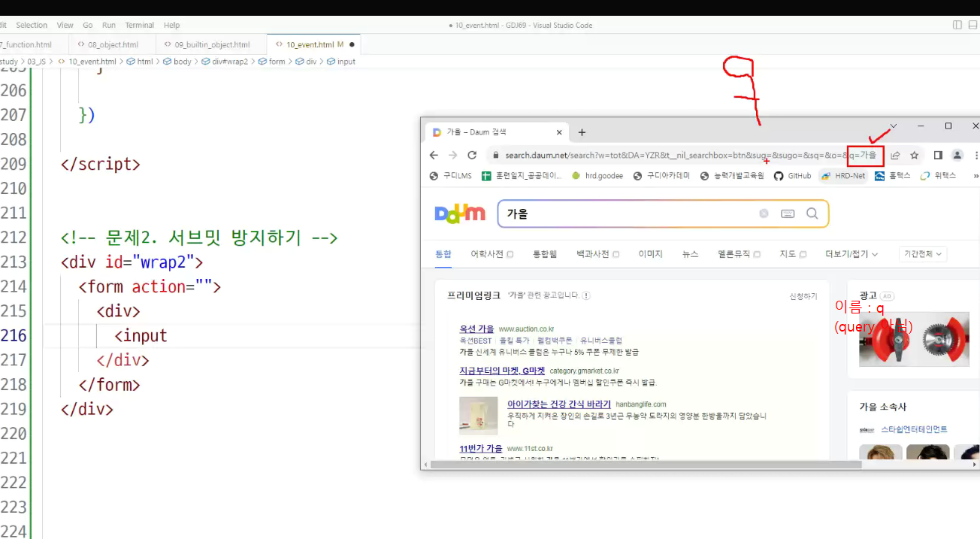Click the form breadcrumb item

[x=271, y=62]
